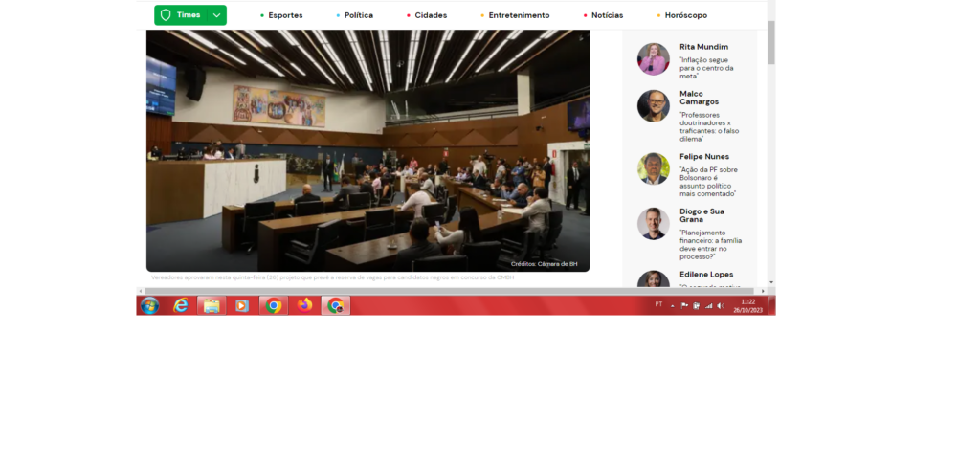Go to the Cidades section
This screenshot has height=466, width=980.
431,15
